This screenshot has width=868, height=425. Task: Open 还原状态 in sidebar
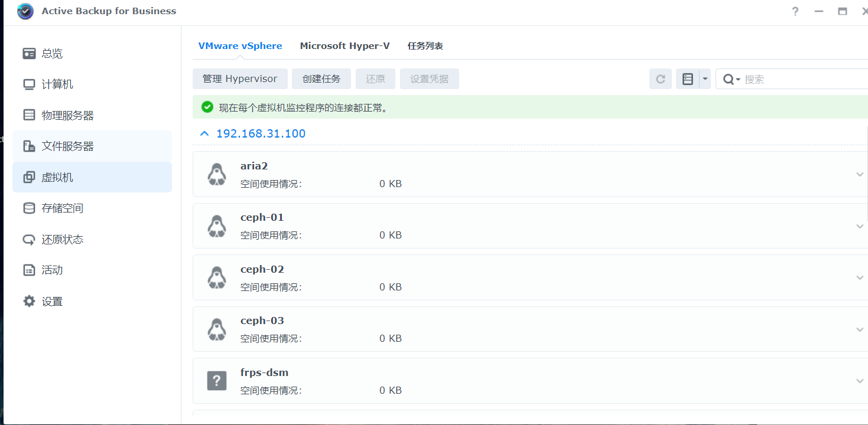click(92, 239)
